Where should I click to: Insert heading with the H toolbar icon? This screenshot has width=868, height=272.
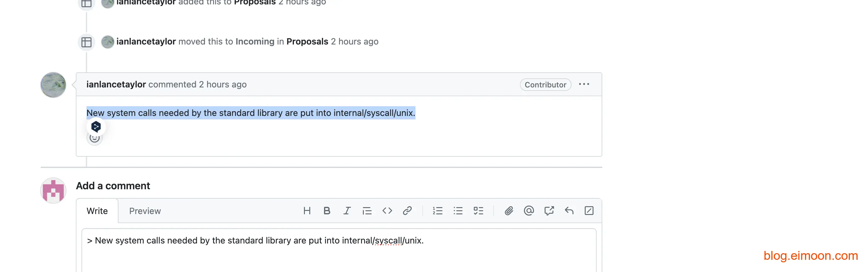coord(307,211)
